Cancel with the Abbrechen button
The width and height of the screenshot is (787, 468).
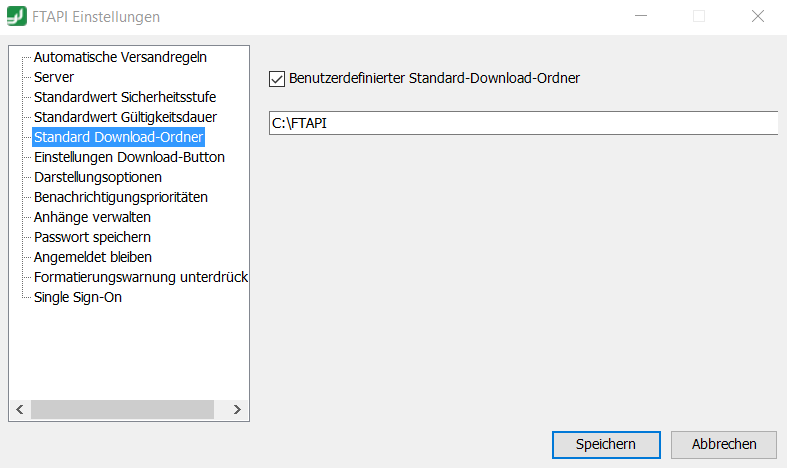click(x=724, y=444)
